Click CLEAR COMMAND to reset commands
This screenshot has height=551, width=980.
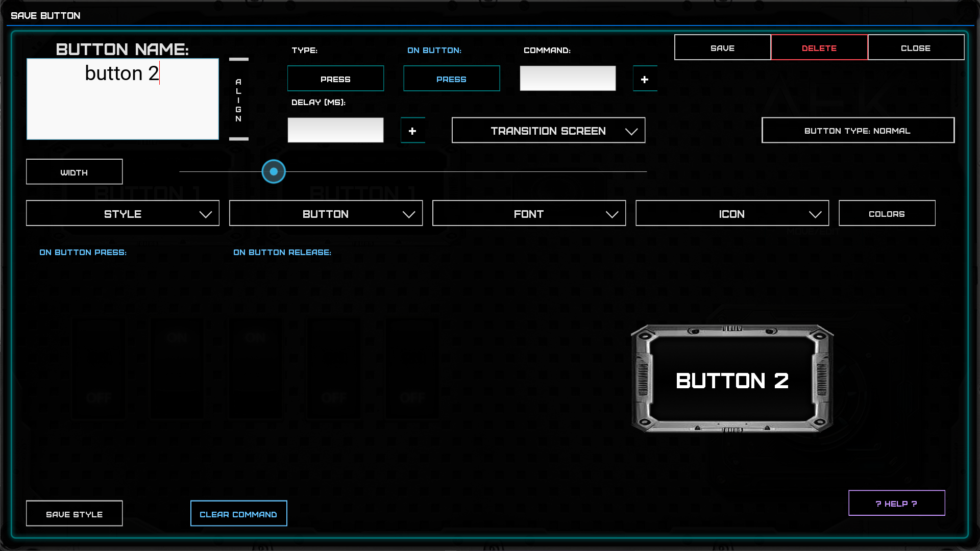238,513
